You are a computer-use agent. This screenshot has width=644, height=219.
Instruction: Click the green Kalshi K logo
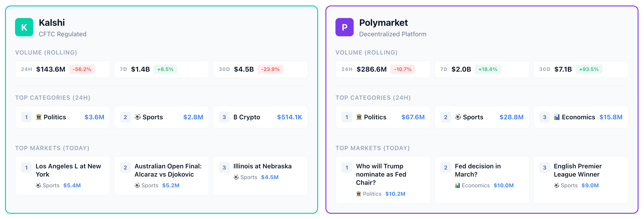(x=24, y=27)
